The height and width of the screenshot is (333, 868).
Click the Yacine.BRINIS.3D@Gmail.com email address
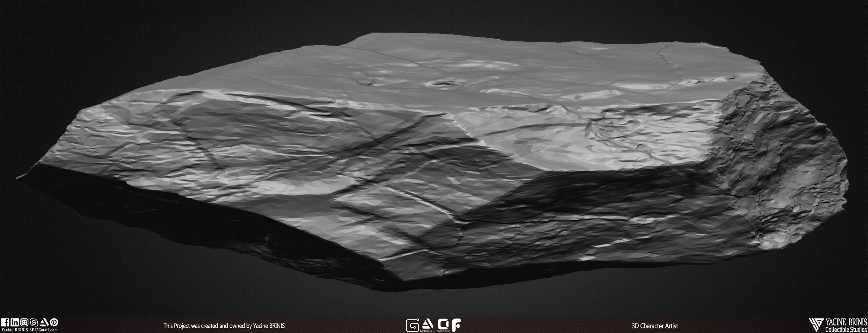(30, 330)
